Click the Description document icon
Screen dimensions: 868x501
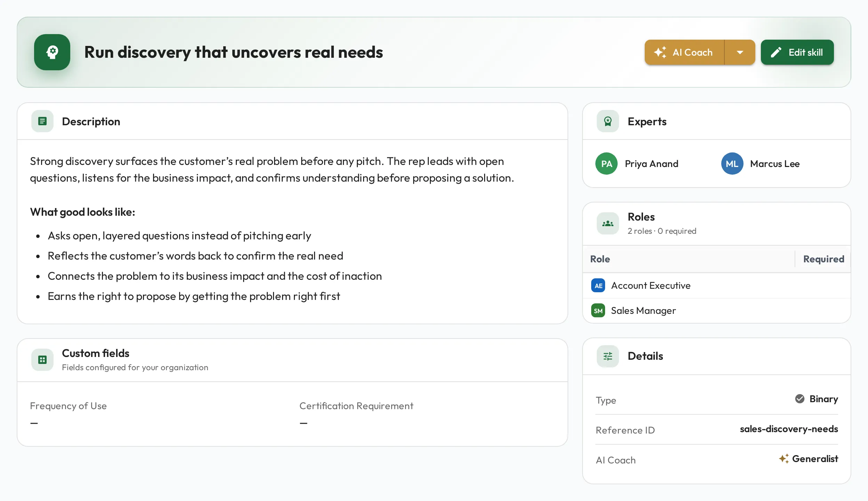[42, 121]
